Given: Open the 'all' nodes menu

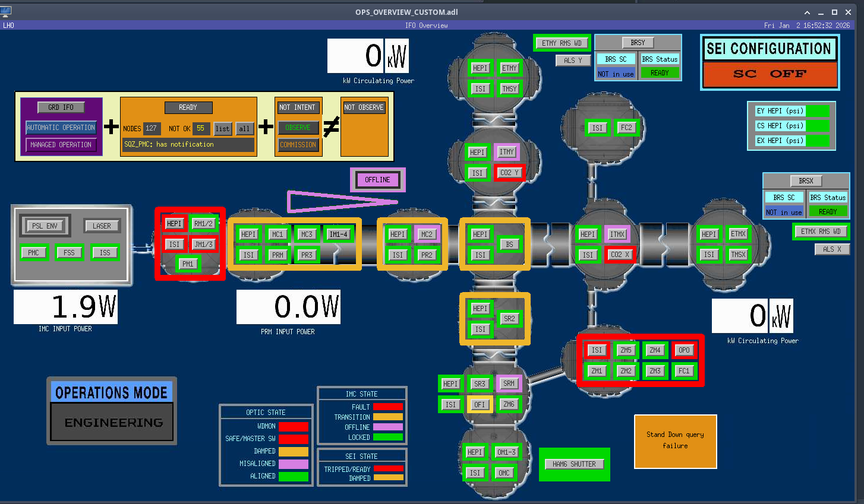Looking at the screenshot, I should coord(244,129).
